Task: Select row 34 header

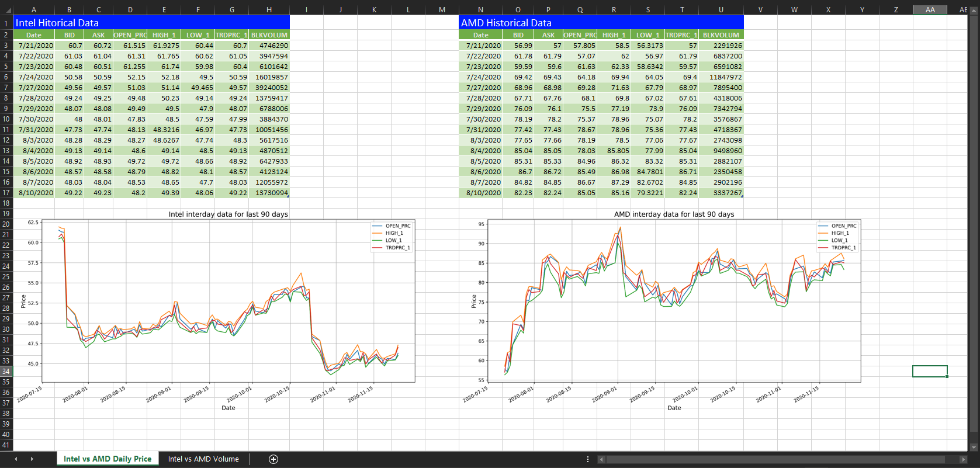Action: click(6, 371)
